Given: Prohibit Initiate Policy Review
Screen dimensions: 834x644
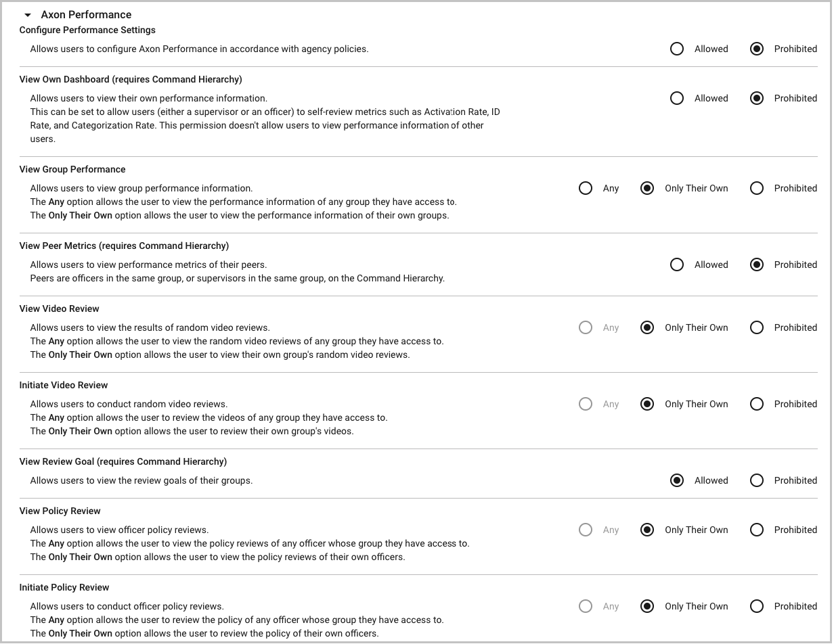Looking at the screenshot, I should point(757,606).
